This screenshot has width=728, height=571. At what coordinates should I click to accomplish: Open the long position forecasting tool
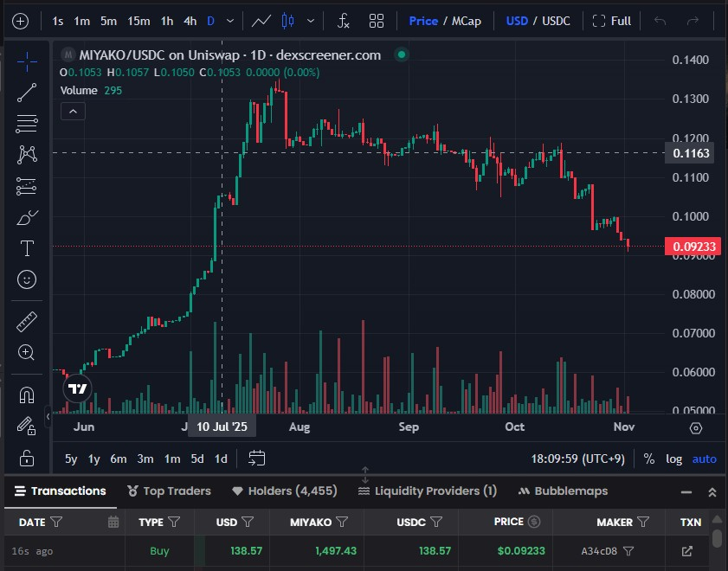[27, 186]
